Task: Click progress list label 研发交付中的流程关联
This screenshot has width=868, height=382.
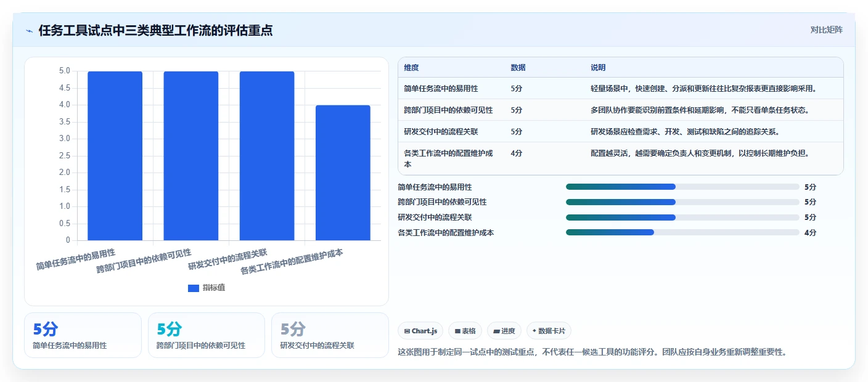Action: [x=435, y=217]
